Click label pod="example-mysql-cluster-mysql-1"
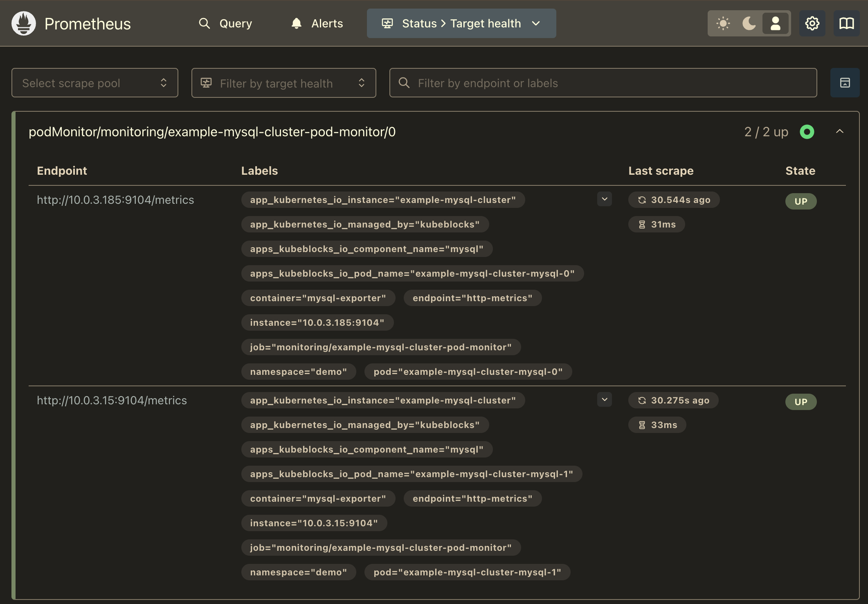This screenshot has height=604, width=868. tap(467, 572)
